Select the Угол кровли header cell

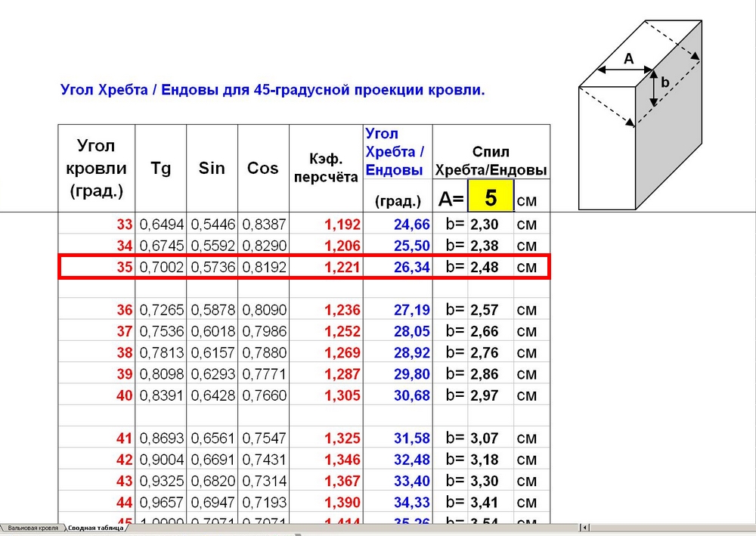click(97, 168)
